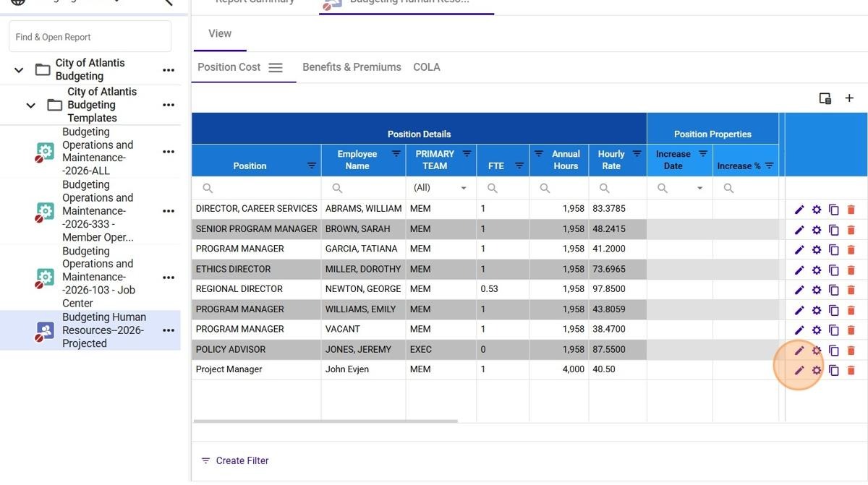The width and height of the screenshot is (868, 485).
Task: Open more options for 2026-103 Job Center report
Action: pyautogui.click(x=169, y=278)
